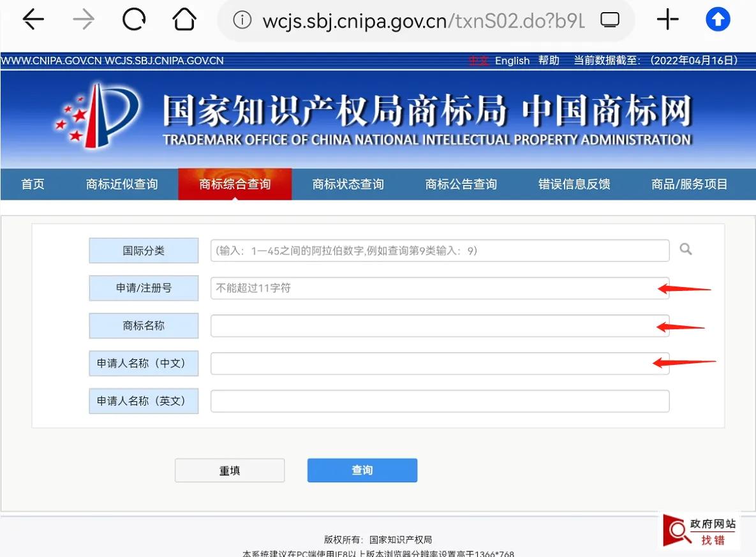Go to 商标公告查询 tab
Screen dimensions: 756x557
click(x=461, y=184)
